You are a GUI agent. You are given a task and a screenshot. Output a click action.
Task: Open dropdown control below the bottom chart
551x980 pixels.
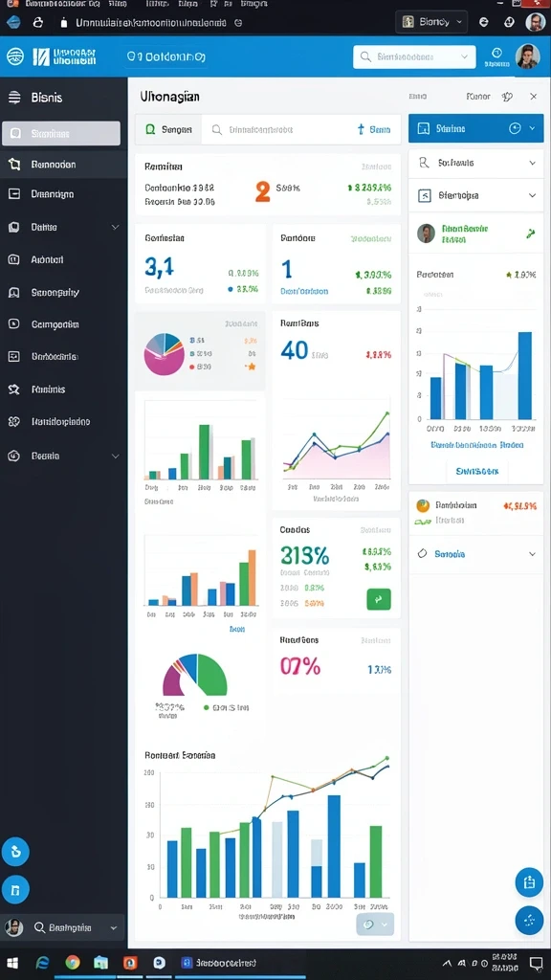point(375,924)
